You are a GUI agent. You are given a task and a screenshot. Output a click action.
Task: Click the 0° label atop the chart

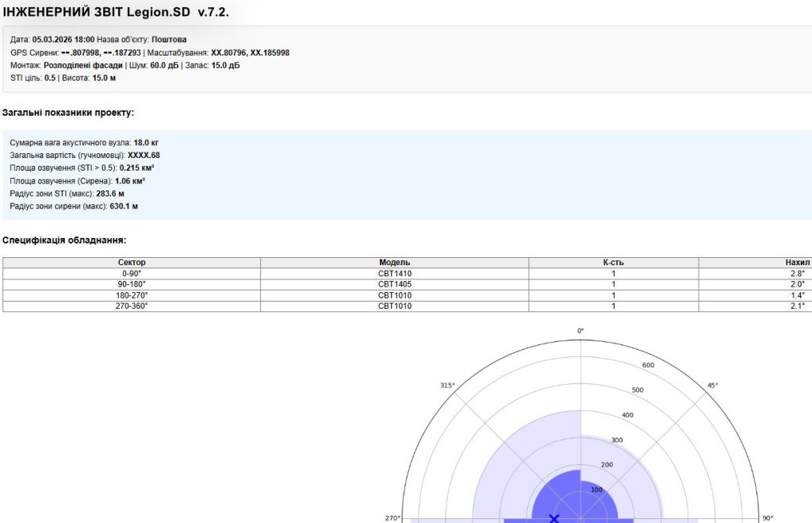tap(580, 331)
